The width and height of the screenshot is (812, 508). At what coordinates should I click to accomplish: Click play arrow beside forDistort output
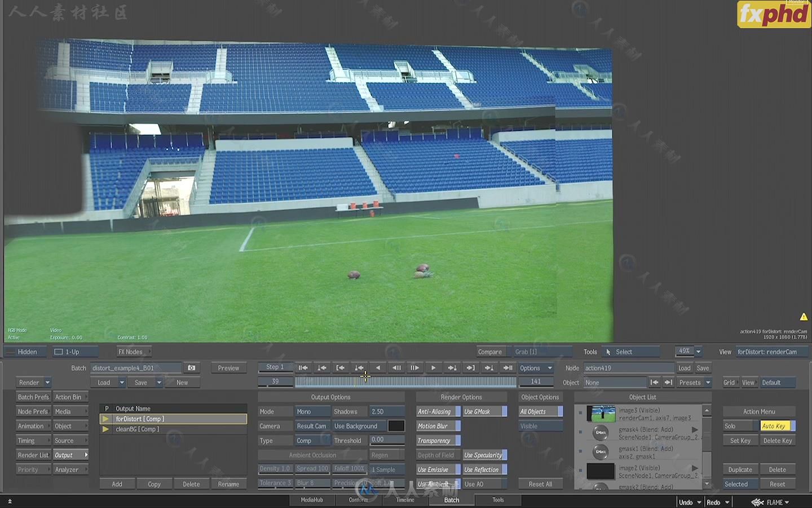coord(105,419)
